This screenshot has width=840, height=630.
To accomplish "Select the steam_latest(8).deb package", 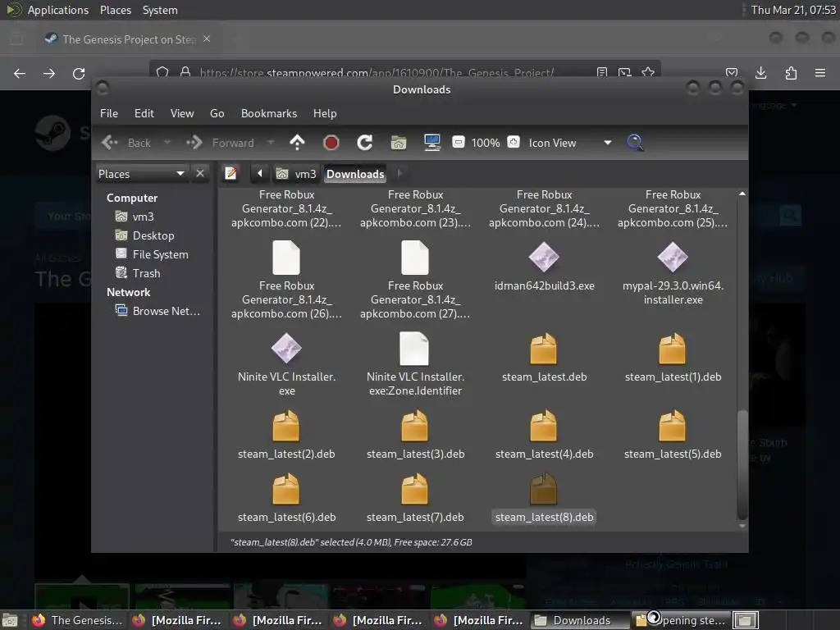I will point(544,489).
